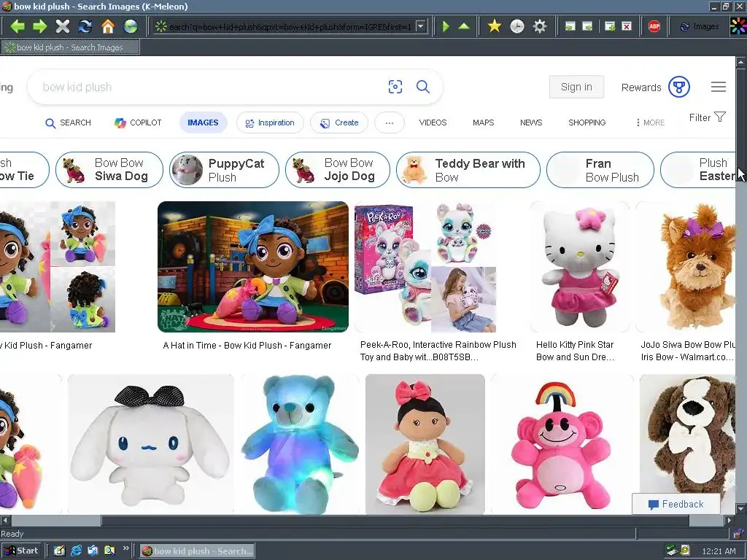This screenshot has height=560, width=747.
Task: Open the COPILOT tab
Action: click(x=138, y=122)
